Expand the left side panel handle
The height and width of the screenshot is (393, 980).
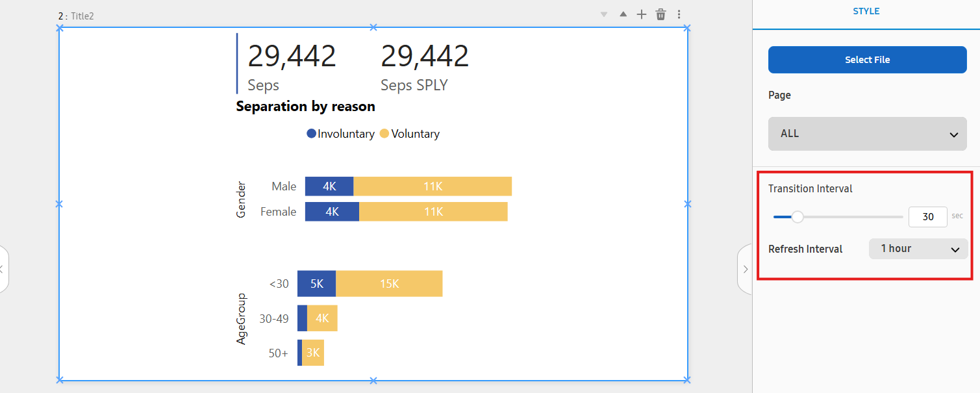pyautogui.click(x=3, y=269)
